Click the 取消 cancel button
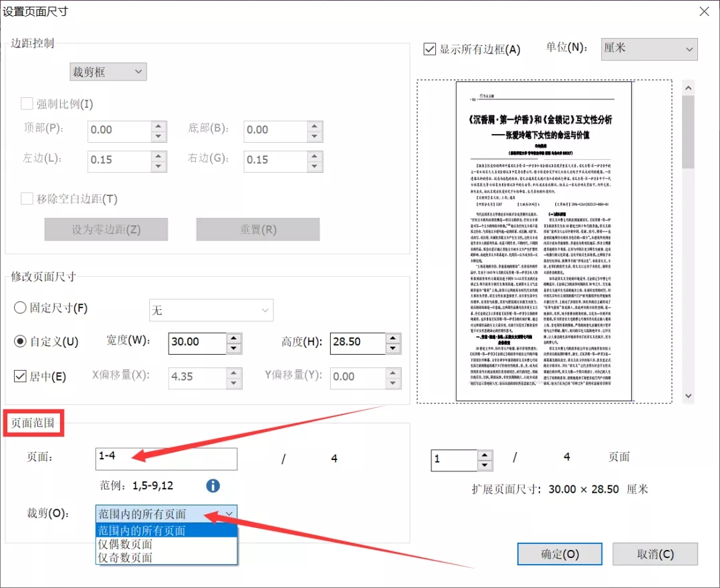 tap(655, 553)
